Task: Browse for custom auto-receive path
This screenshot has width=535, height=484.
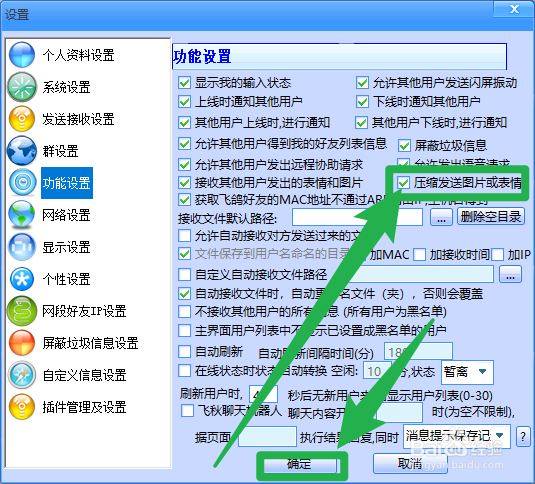Action: [510, 274]
